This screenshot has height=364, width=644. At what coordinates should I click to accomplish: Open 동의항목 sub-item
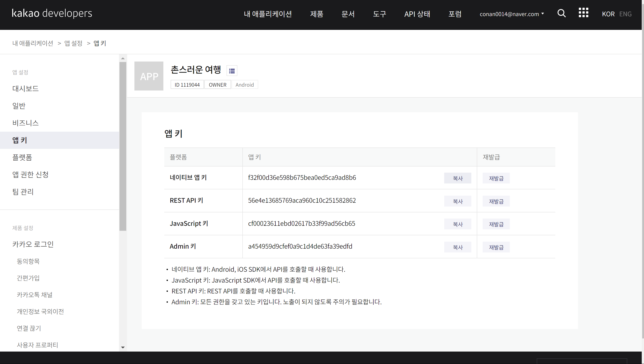point(28,261)
